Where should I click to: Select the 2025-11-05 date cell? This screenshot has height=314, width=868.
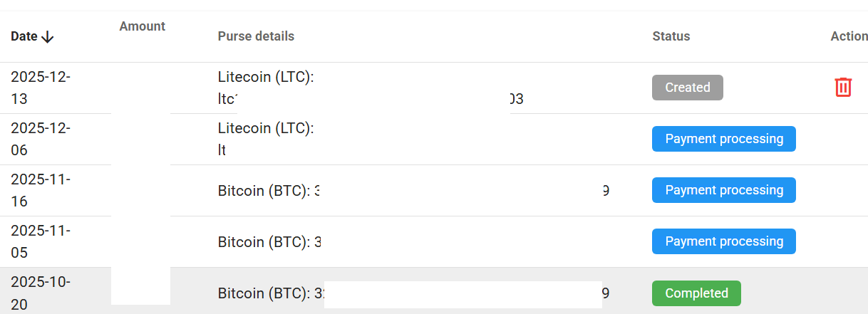[41, 241]
